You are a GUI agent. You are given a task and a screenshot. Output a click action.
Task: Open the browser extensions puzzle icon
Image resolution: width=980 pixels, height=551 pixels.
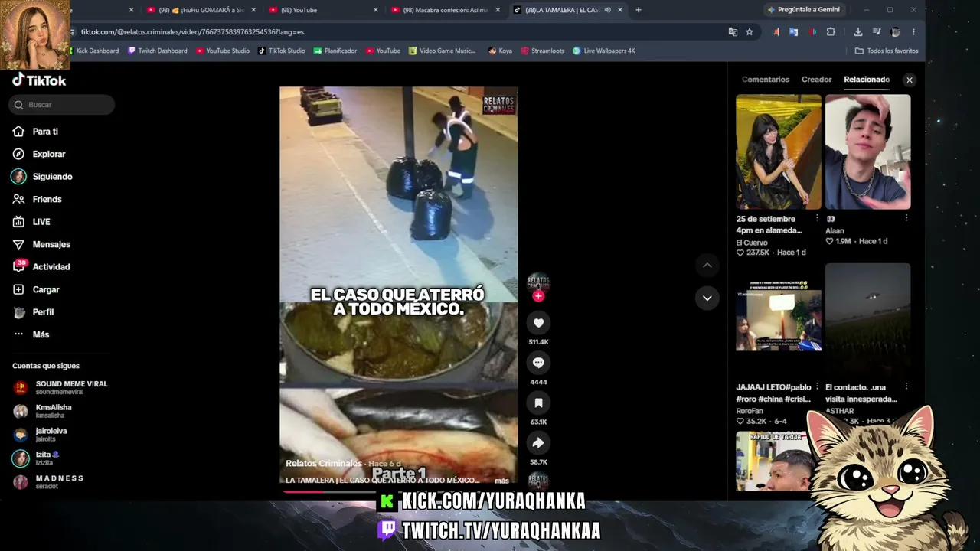click(x=831, y=32)
